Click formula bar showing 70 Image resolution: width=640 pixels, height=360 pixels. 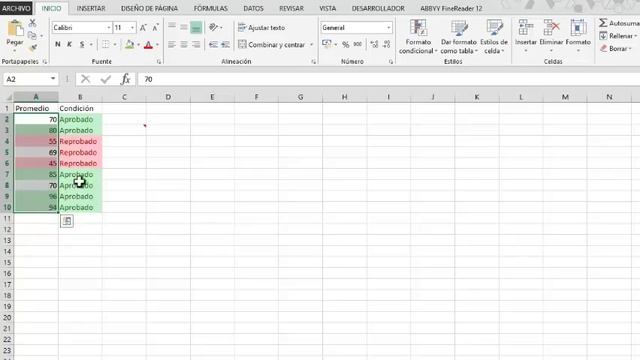coord(388,79)
